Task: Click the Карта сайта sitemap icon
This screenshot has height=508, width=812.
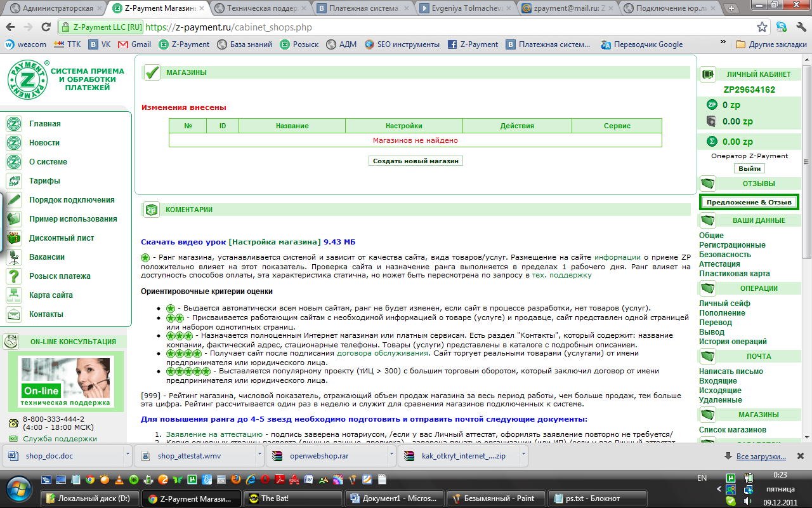Action: pos(14,295)
